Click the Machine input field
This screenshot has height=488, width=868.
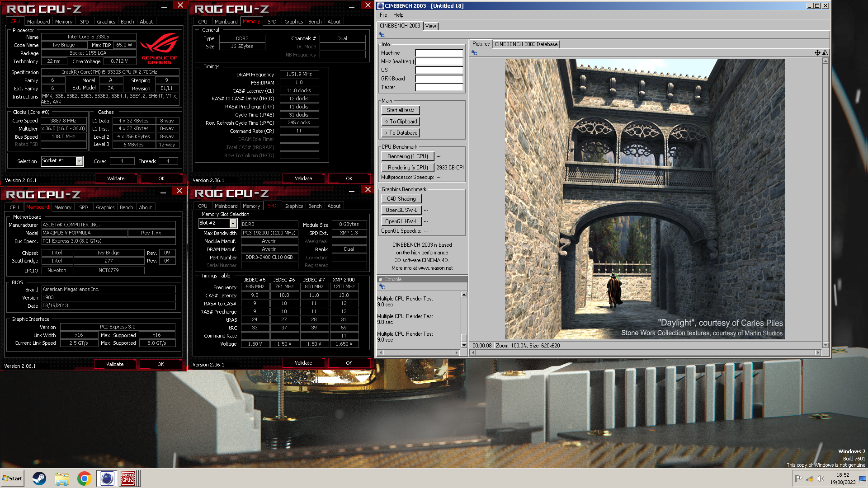(439, 53)
